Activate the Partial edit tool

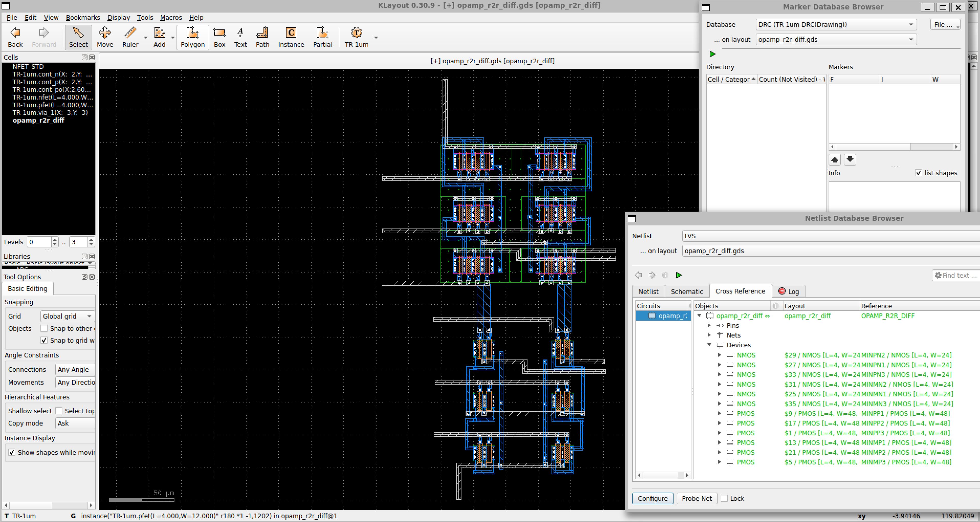click(322, 37)
